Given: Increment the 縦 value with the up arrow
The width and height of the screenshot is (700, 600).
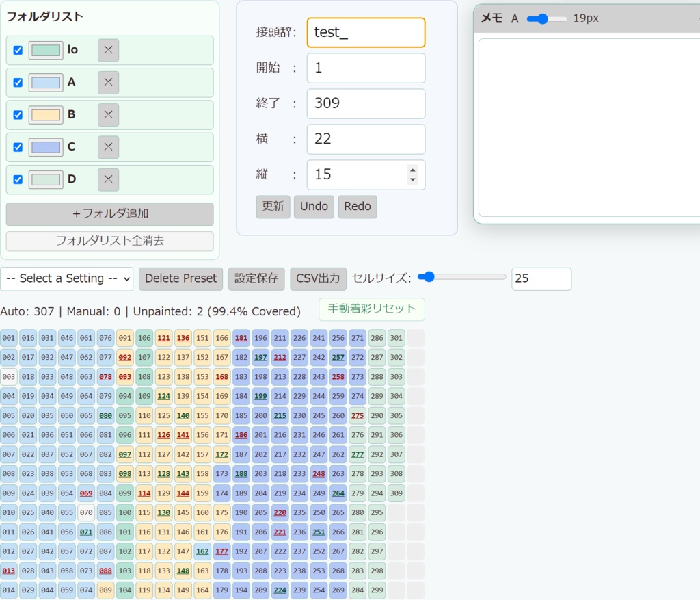Looking at the screenshot, I should tap(412, 170).
